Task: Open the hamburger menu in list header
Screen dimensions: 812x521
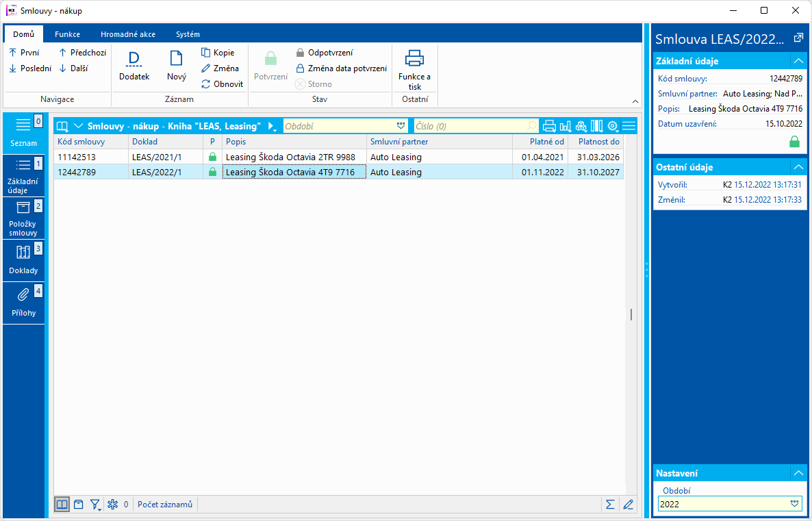Action: coord(629,126)
